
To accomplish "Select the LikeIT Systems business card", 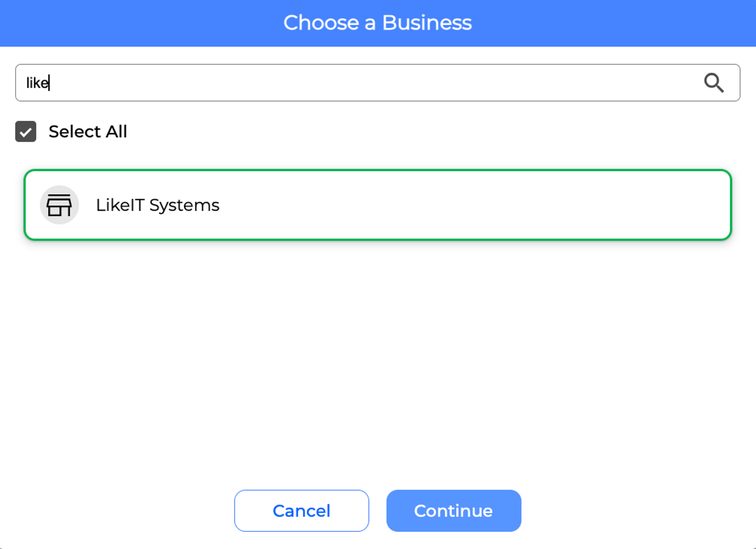I will pos(378,205).
